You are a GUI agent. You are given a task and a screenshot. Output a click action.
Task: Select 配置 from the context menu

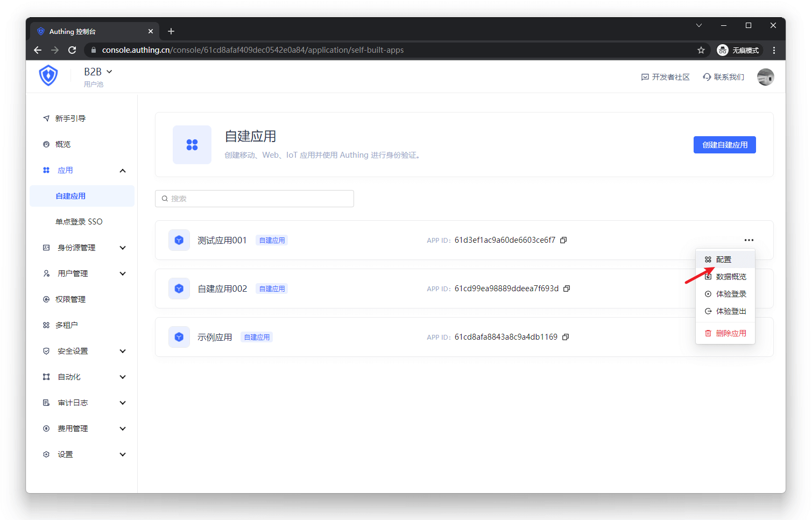pos(724,259)
